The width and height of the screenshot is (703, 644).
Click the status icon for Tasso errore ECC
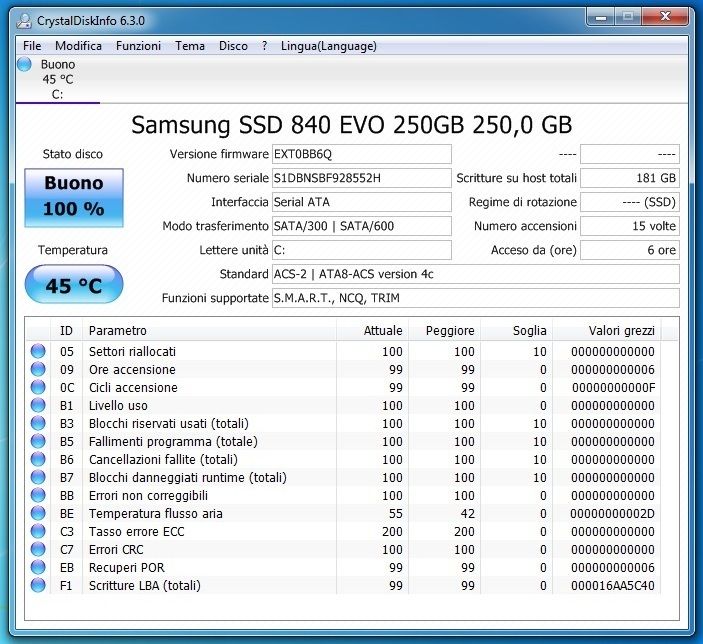39,531
